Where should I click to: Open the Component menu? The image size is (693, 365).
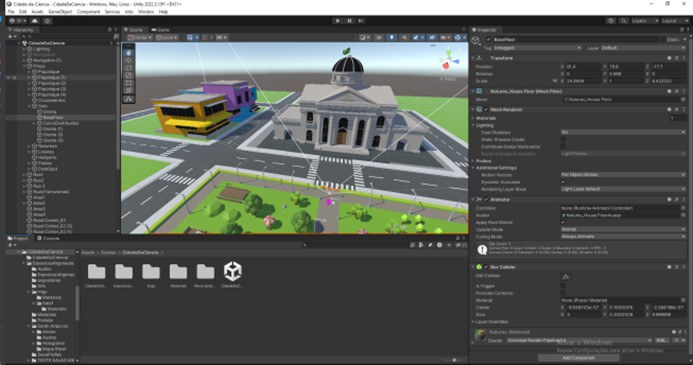(x=88, y=11)
